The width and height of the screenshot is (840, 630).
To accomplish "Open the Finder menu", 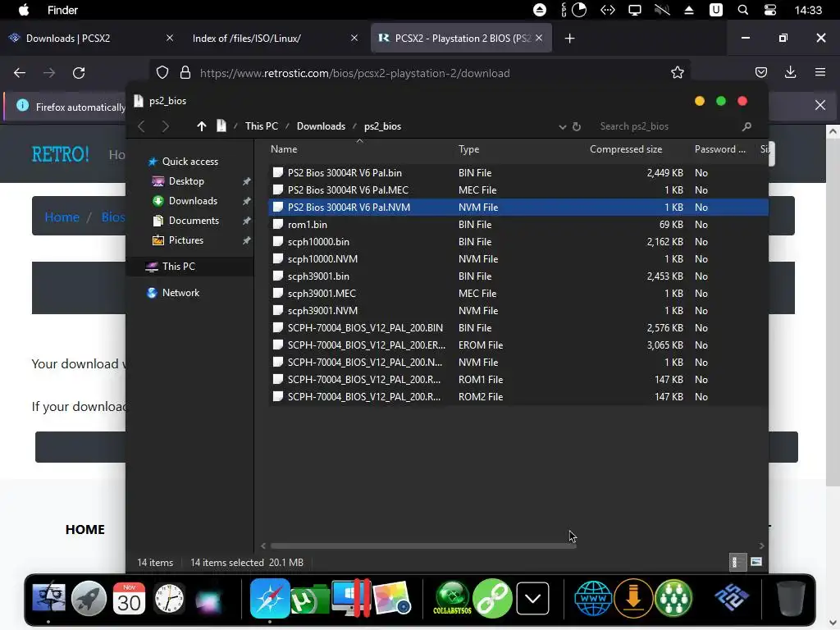I will point(62,10).
